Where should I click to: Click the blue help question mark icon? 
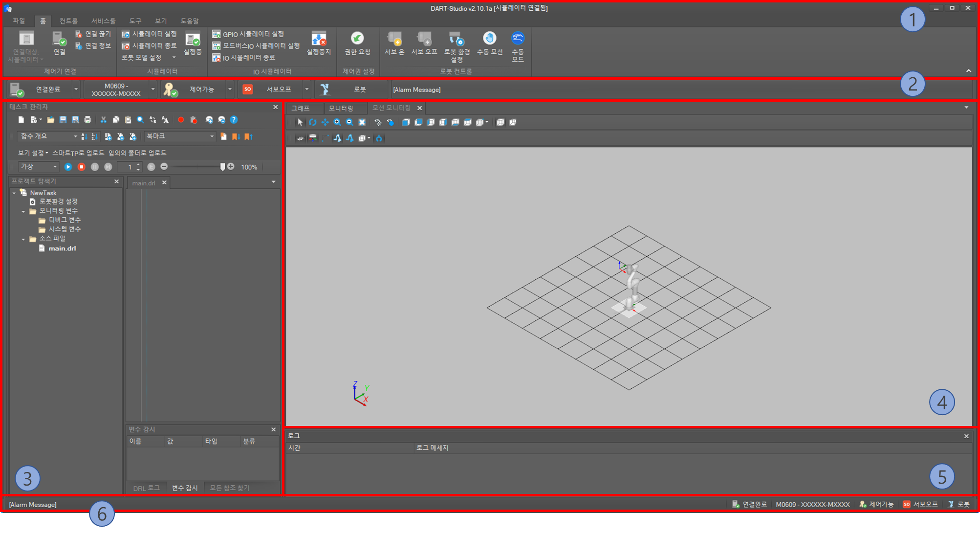234,120
